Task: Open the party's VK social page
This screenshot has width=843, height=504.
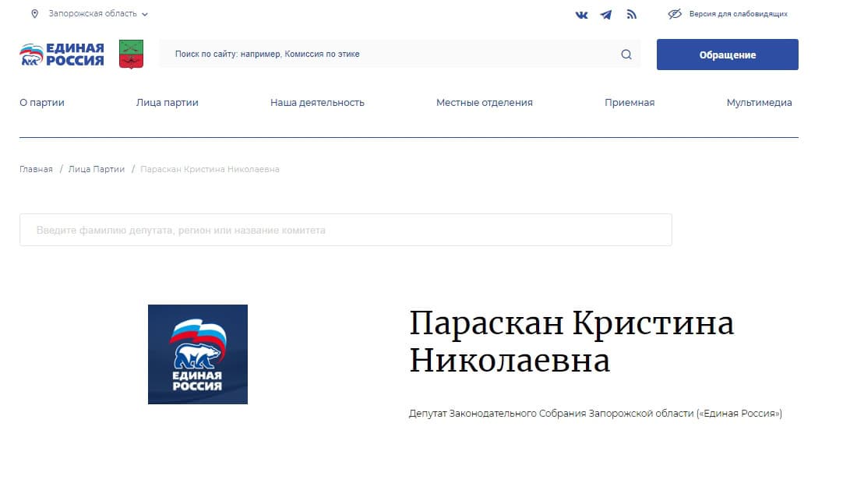Action: [x=580, y=14]
